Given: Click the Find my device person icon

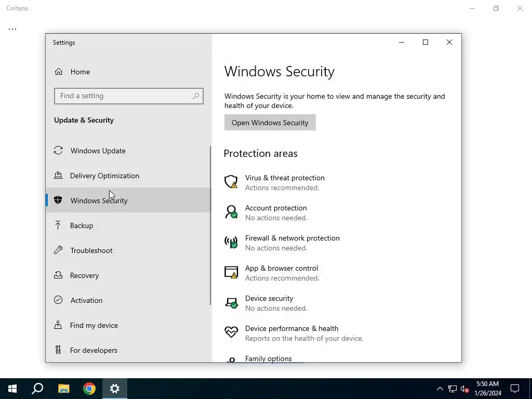Looking at the screenshot, I should [58, 325].
